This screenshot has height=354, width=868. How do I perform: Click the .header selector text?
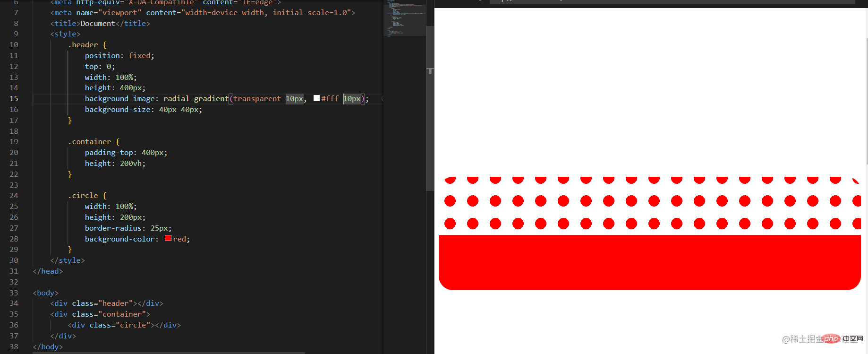pyautogui.click(x=83, y=45)
